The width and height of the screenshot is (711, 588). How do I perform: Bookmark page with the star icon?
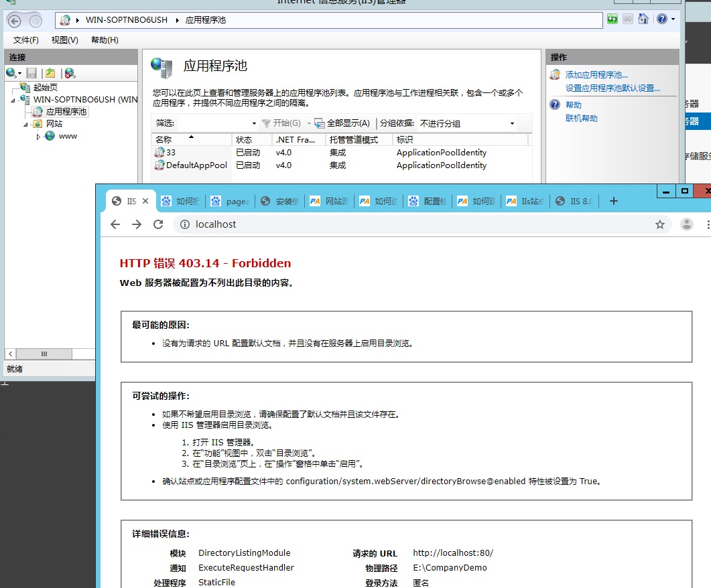tap(660, 224)
